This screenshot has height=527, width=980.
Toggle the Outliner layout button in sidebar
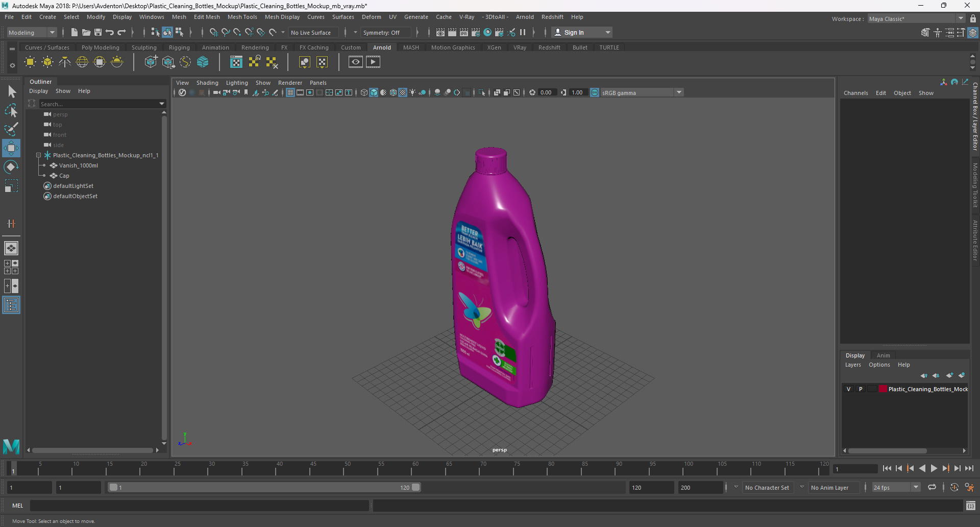click(x=11, y=305)
